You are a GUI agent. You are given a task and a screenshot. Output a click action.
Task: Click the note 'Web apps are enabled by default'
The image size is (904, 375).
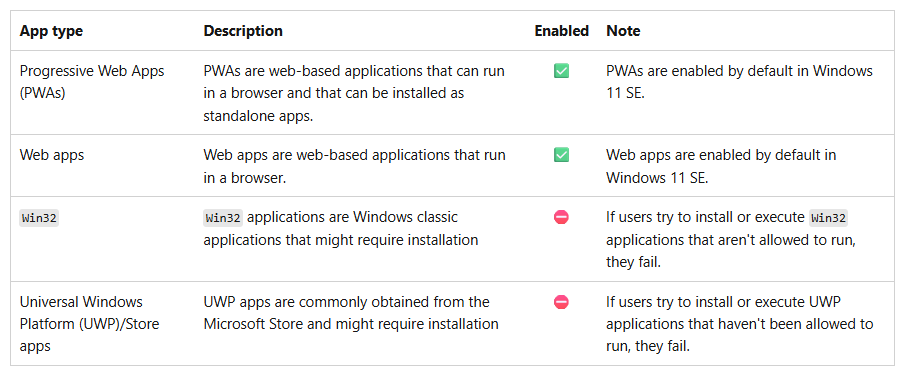(721, 166)
